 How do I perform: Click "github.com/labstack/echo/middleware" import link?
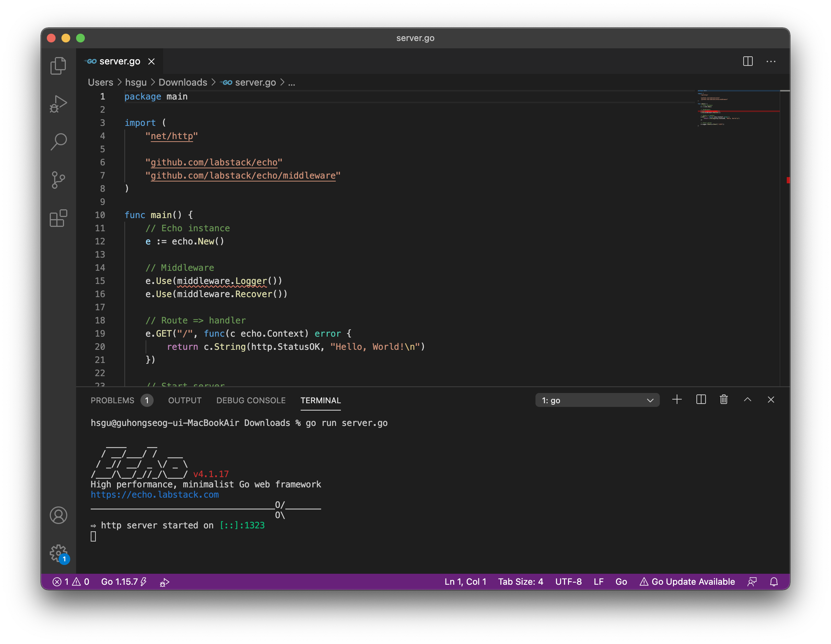pyautogui.click(x=243, y=176)
